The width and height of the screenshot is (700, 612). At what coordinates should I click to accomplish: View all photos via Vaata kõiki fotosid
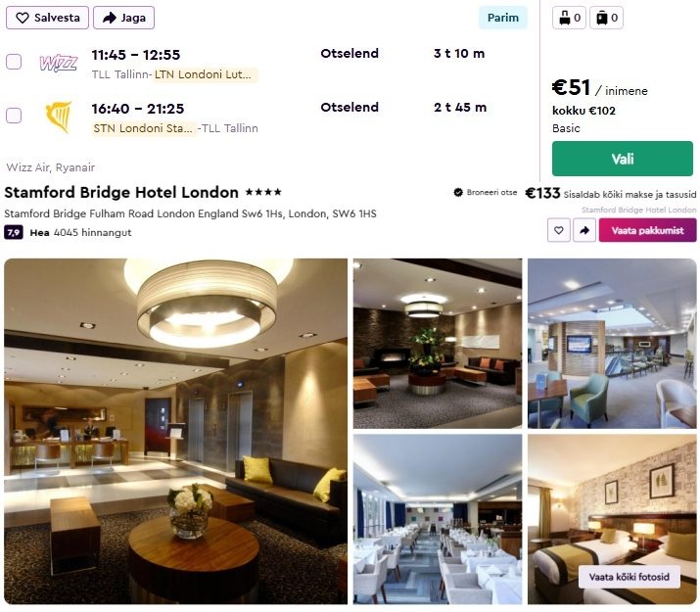coord(629,577)
